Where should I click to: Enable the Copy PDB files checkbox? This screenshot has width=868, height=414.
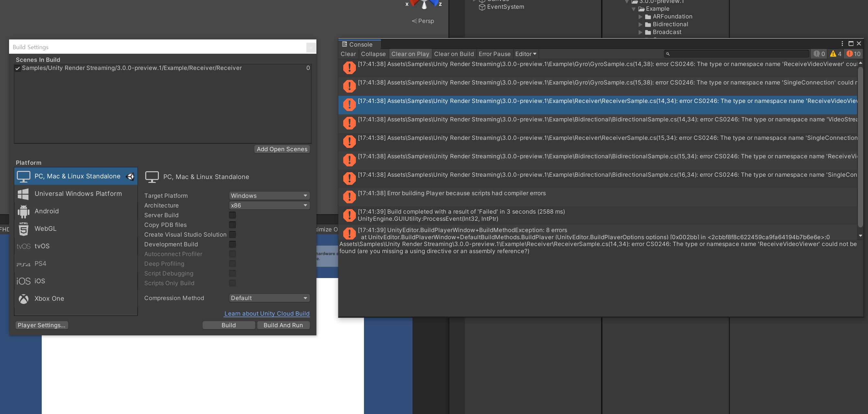point(232,225)
